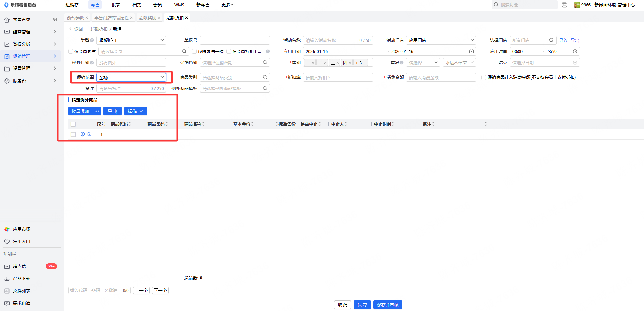Click the search magnifier in member selector
Screen dimensions: 644x311
(x=184, y=51)
